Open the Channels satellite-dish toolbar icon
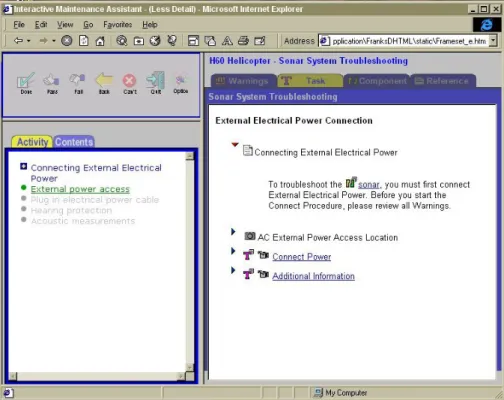504x400 pixels. (x=172, y=41)
